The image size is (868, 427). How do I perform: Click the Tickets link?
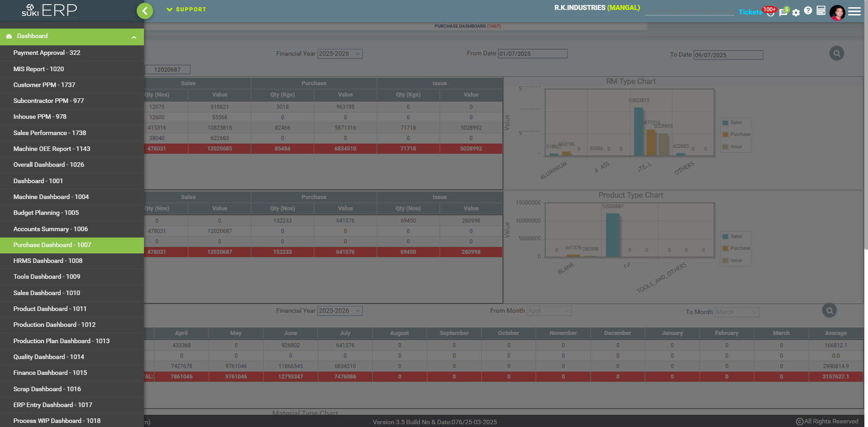(750, 12)
